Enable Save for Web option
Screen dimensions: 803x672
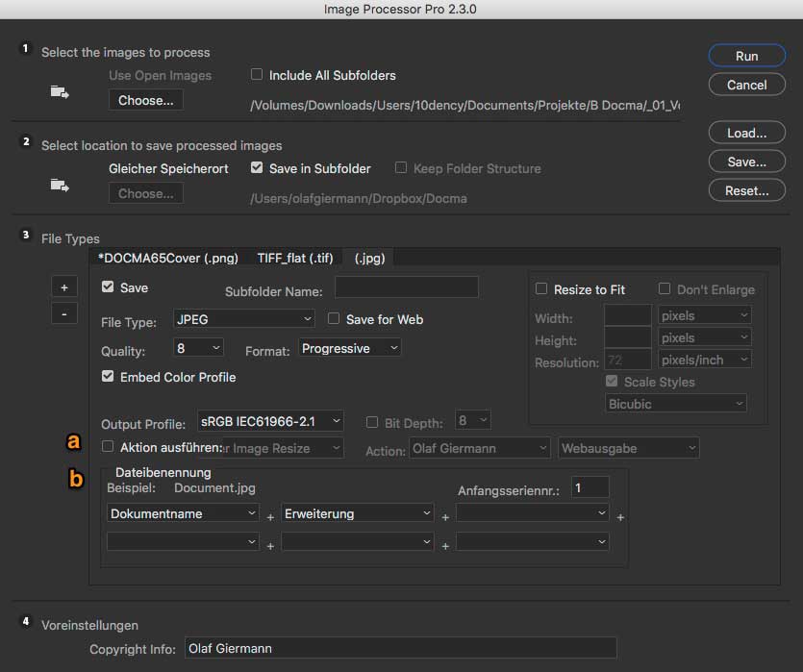[335, 319]
